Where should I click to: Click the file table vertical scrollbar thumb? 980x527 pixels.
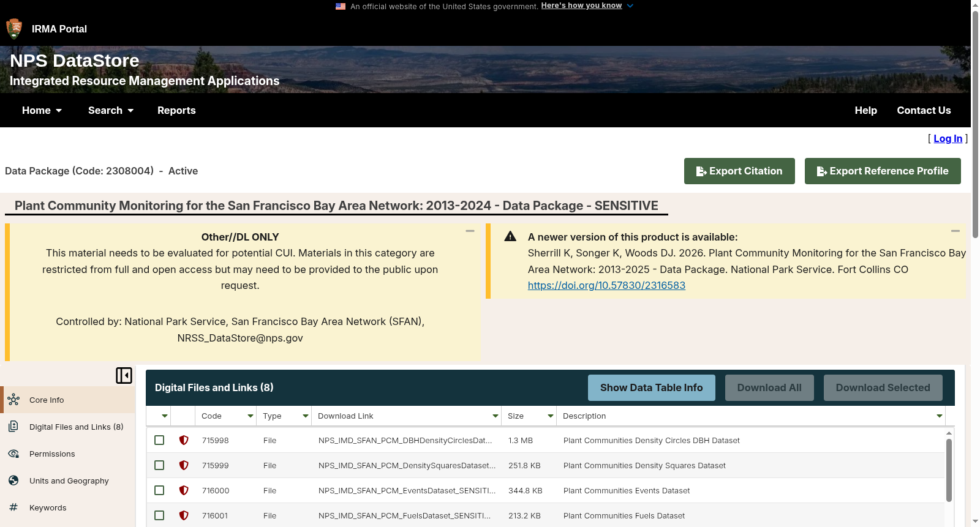(x=949, y=470)
